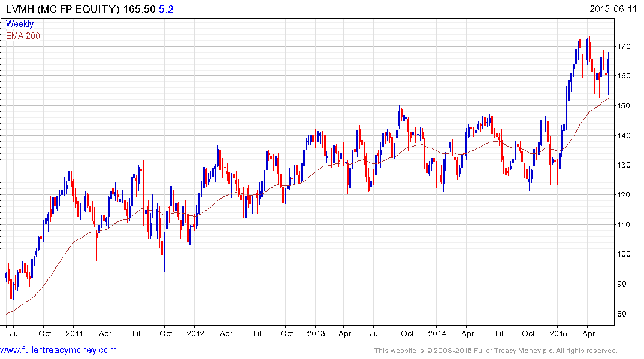Image resolution: width=644 pixels, height=359 pixels.
Task: Click the 150 price axis label
Action: click(x=624, y=105)
